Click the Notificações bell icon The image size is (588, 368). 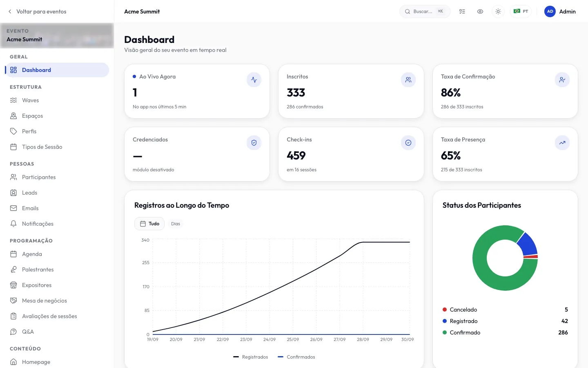[13, 224]
